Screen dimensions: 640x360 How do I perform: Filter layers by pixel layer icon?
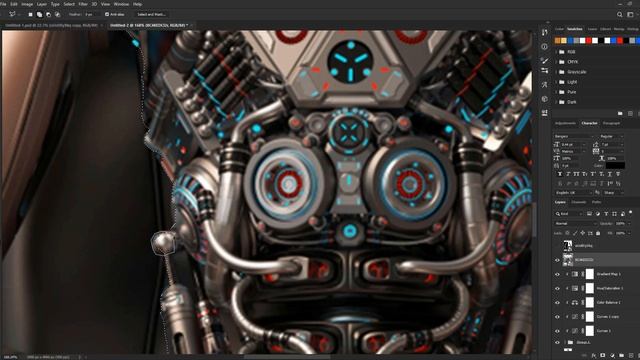click(589, 214)
